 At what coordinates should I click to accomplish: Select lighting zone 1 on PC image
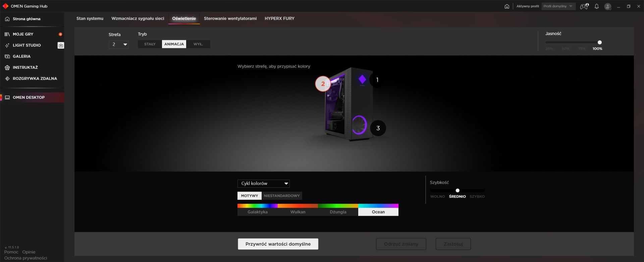click(377, 80)
